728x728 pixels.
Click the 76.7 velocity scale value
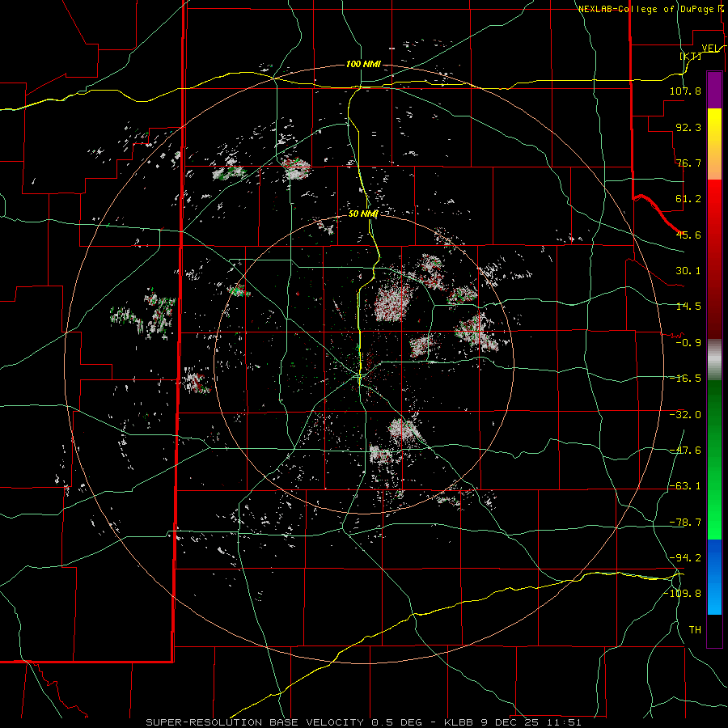click(688, 163)
